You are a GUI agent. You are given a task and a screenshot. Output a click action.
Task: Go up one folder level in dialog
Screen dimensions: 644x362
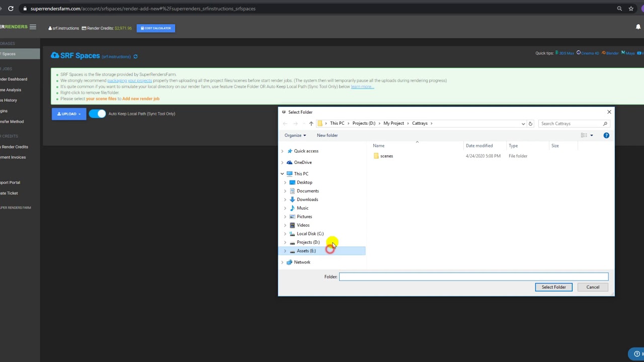(x=311, y=124)
